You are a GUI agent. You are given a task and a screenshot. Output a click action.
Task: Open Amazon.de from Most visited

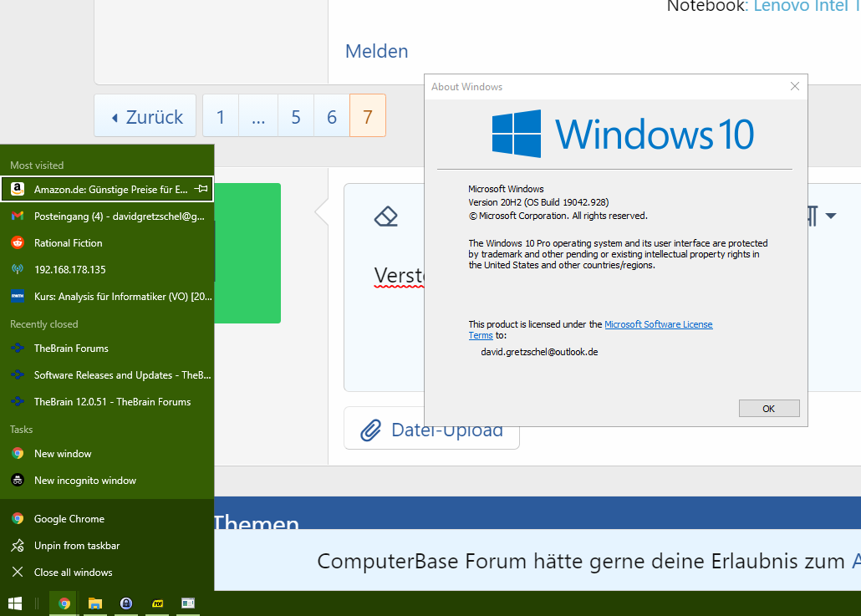click(x=107, y=190)
